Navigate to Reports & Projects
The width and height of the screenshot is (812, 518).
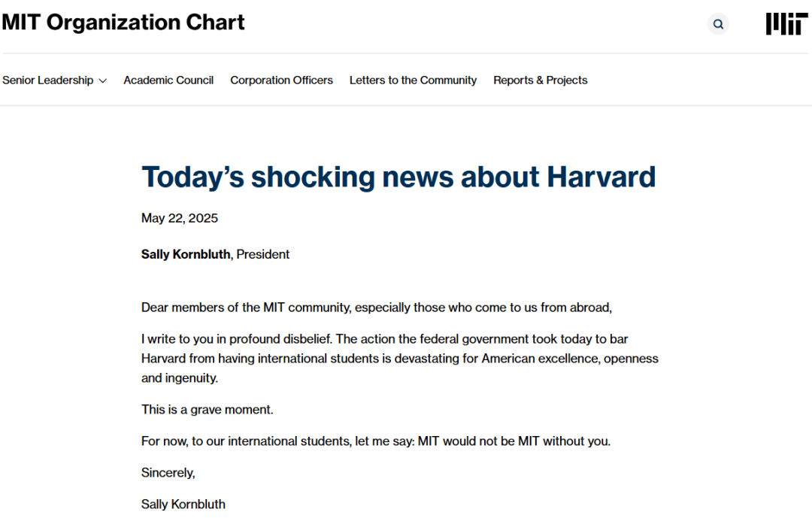pyautogui.click(x=540, y=80)
